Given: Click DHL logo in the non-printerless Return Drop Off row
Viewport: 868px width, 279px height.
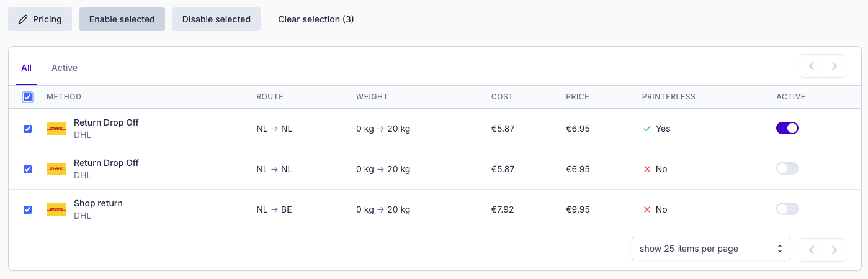Looking at the screenshot, I should coord(56,169).
